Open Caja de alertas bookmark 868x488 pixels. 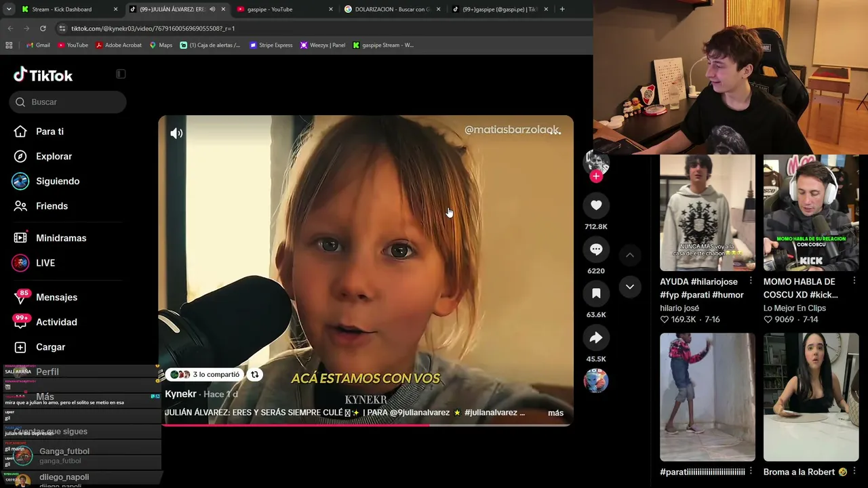(210, 45)
